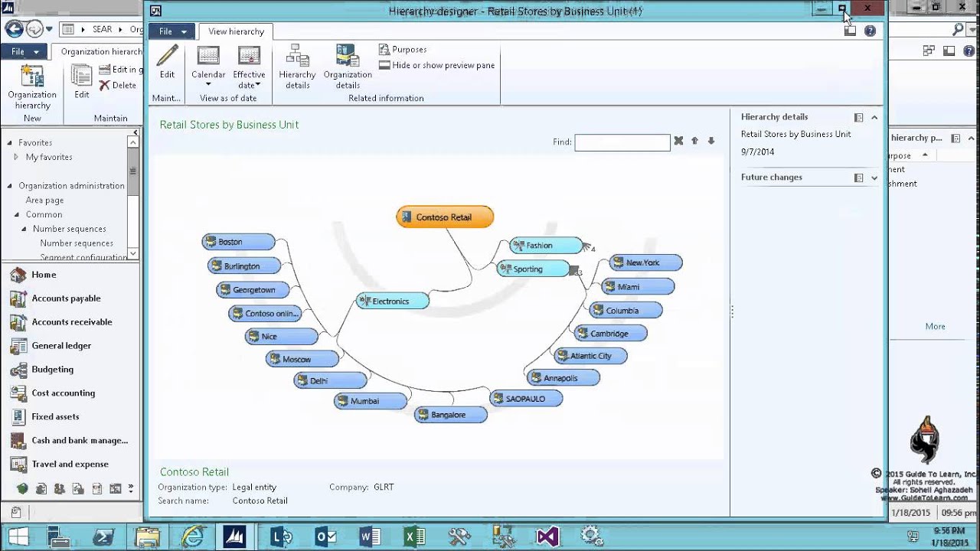Viewport: 980px width, 551px height.
Task: Click Delete in main window ribbon
Action: pyautogui.click(x=118, y=86)
